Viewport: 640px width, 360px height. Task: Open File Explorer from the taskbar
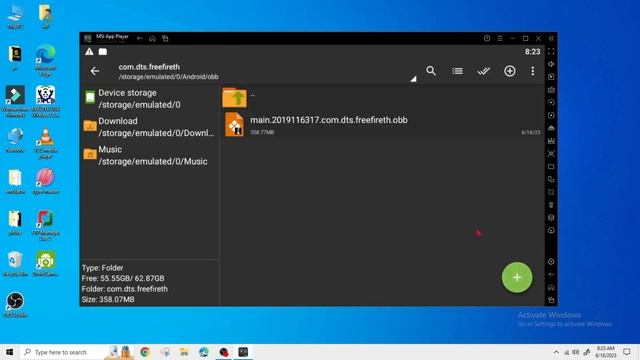pos(184,352)
